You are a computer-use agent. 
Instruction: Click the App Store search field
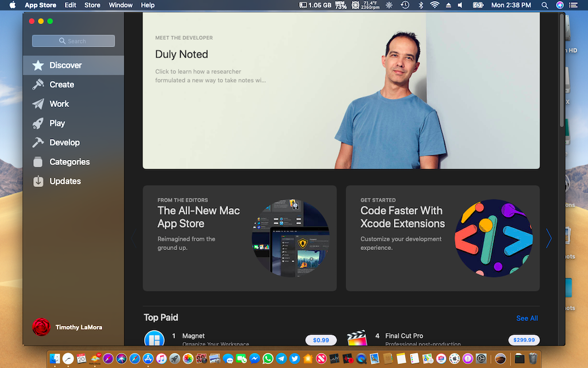tap(73, 41)
